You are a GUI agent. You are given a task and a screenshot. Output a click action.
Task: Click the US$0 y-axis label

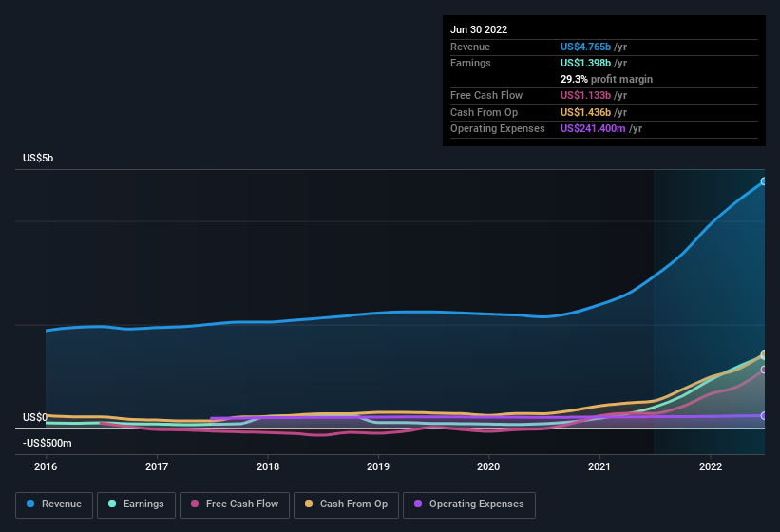[x=35, y=417]
